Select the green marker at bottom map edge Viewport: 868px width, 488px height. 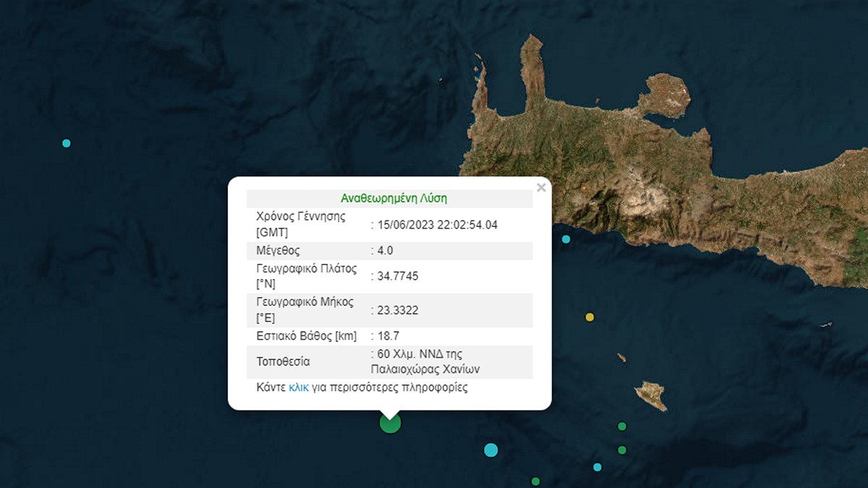click(x=535, y=481)
